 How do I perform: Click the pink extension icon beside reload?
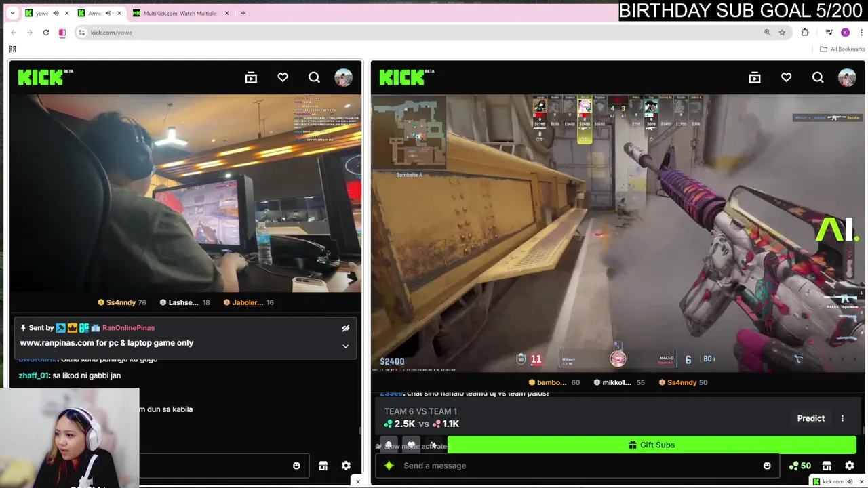(62, 33)
